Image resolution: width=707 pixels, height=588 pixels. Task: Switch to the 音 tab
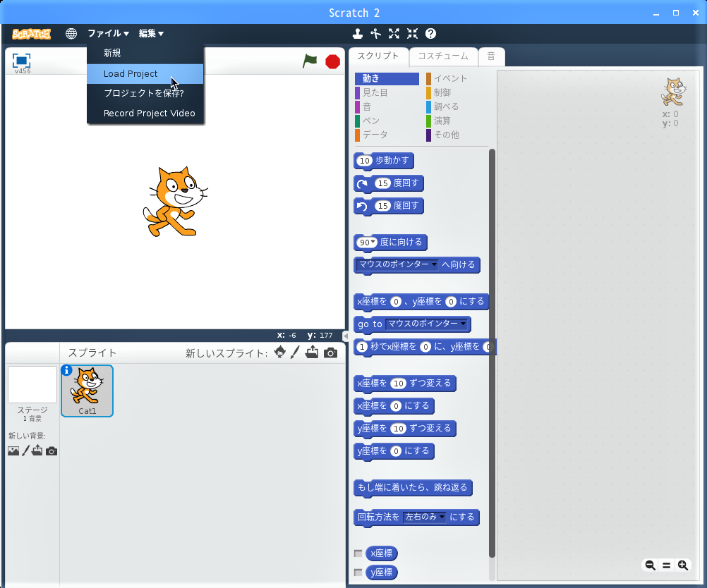(x=491, y=56)
